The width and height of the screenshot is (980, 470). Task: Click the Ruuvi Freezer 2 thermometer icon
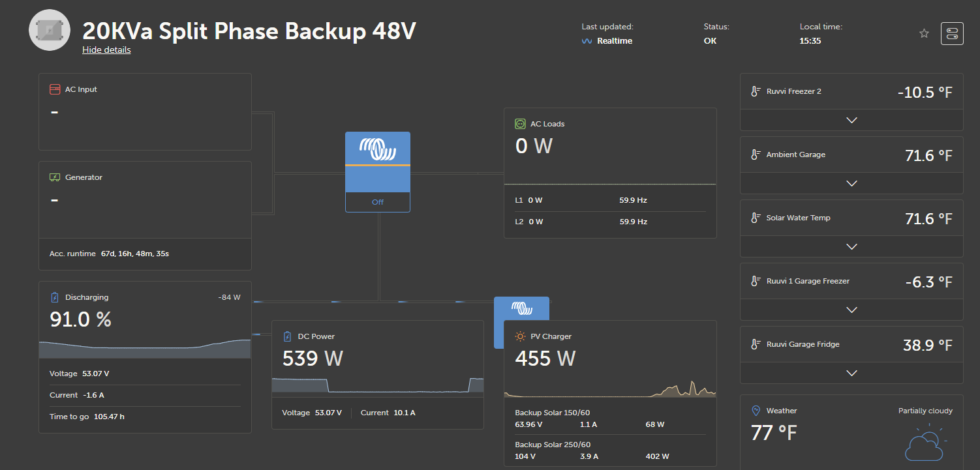click(756, 91)
